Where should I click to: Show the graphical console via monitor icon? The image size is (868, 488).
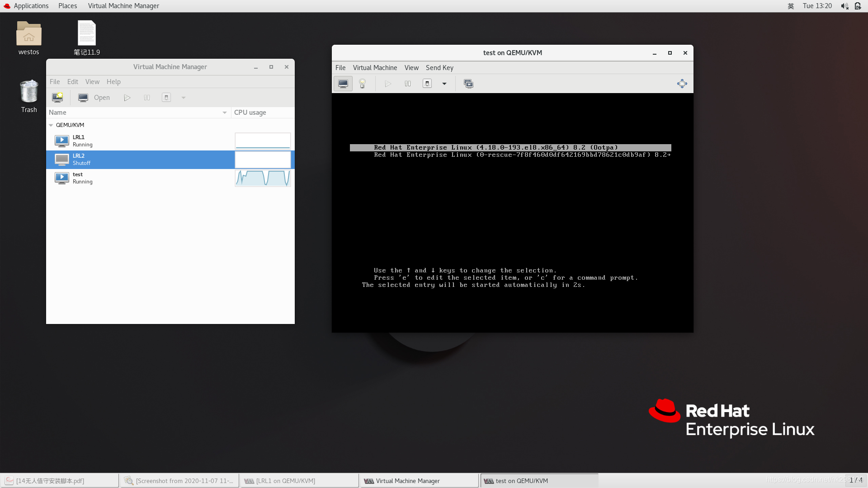coord(343,84)
